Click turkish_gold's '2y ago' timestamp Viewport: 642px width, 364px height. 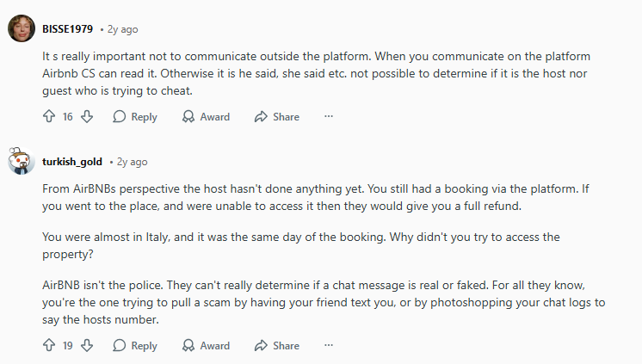(132, 162)
